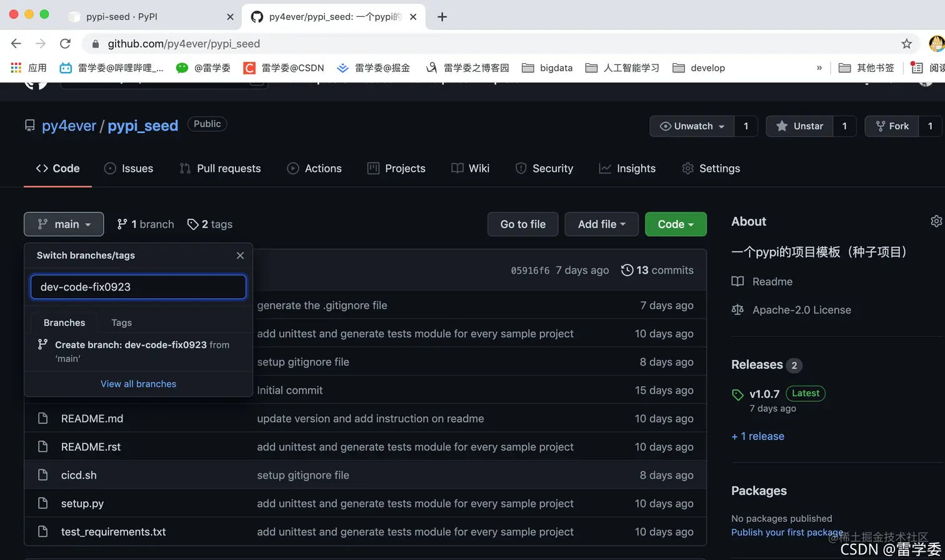945x560 pixels.
Task: Click the Unwatch button
Action: 692,126
